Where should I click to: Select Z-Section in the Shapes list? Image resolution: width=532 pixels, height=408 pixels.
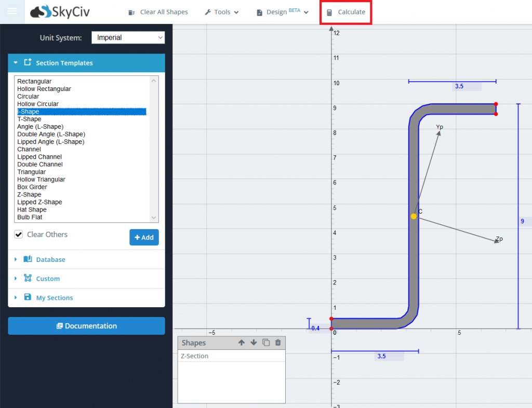(195, 356)
